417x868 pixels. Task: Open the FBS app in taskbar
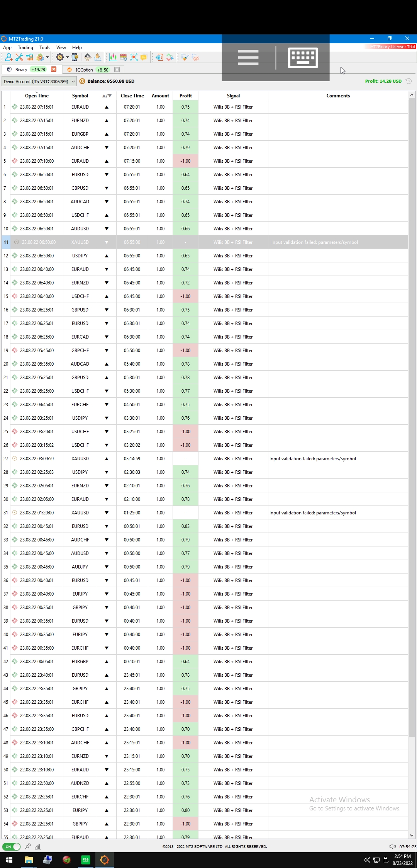[85, 860]
